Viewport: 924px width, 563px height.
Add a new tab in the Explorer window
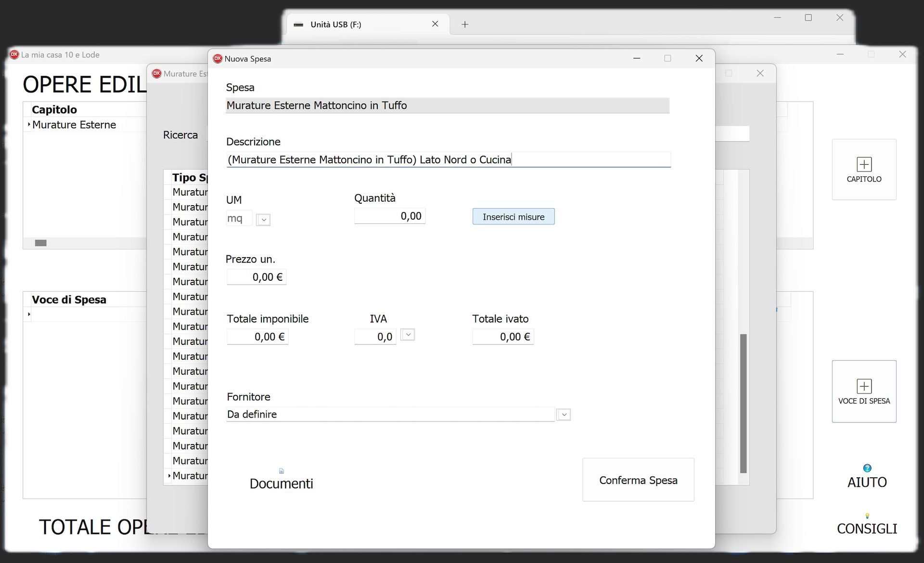coord(465,25)
